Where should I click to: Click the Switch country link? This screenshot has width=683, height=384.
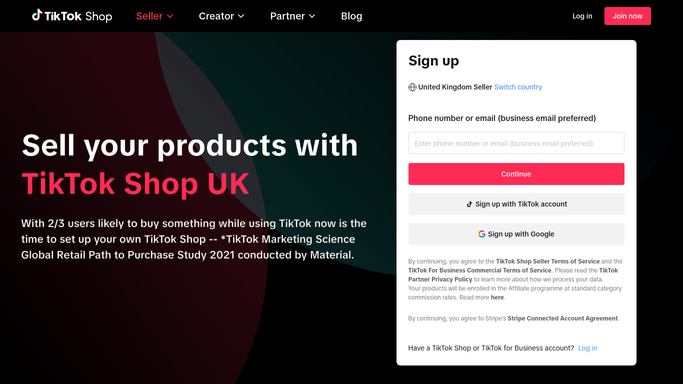tap(518, 87)
